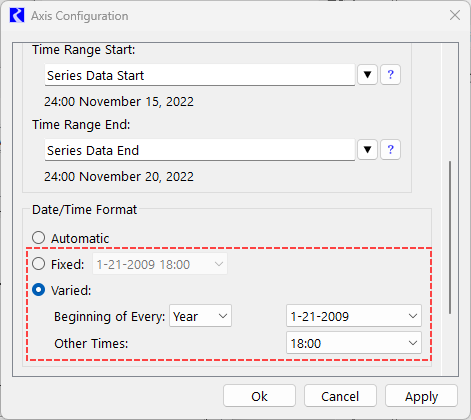Open the Fixed format 1-21-2009 18:00 combo box
This screenshot has width=471, height=420.
pos(160,264)
